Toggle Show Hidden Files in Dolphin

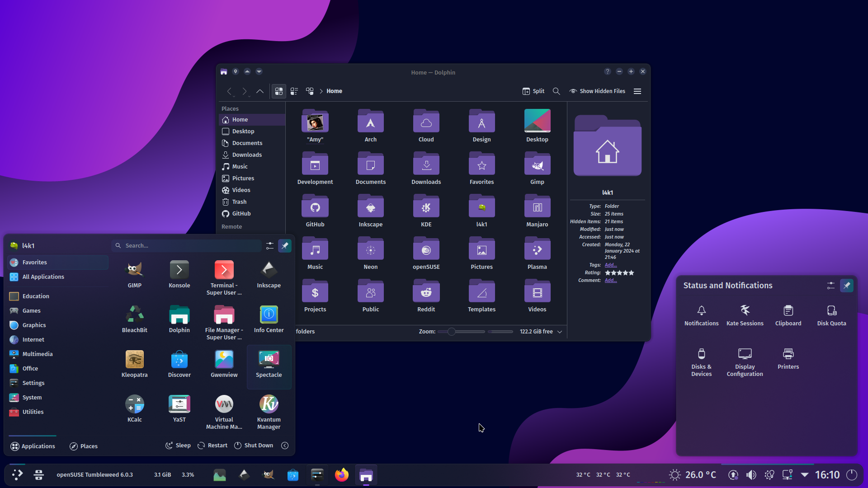pyautogui.click(x=597, y=91)
